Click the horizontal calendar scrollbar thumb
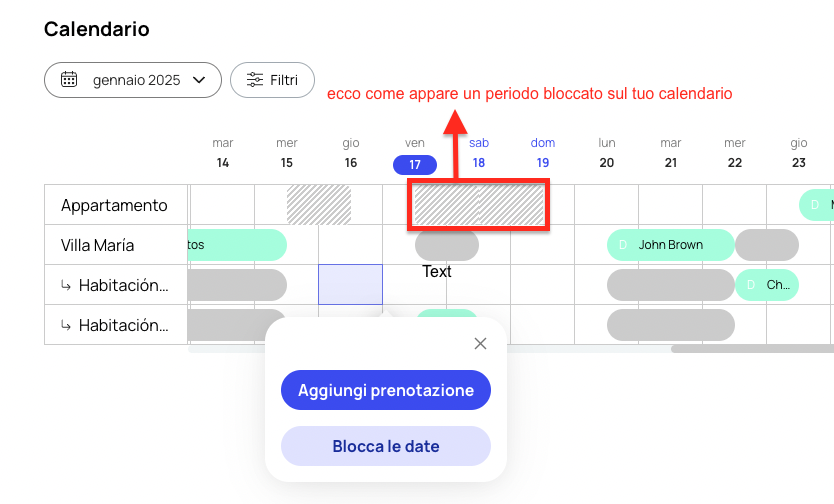The width and height of the screenshot is (834, 504). point(752,349)
